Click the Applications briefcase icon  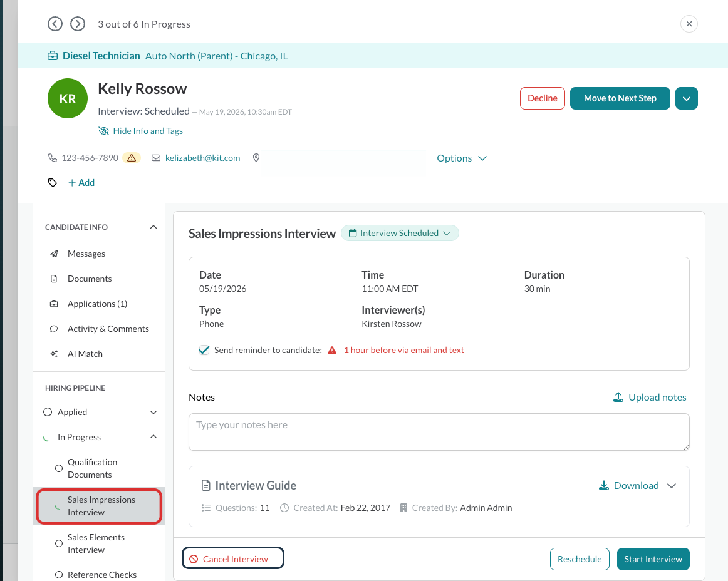(54, 304)
